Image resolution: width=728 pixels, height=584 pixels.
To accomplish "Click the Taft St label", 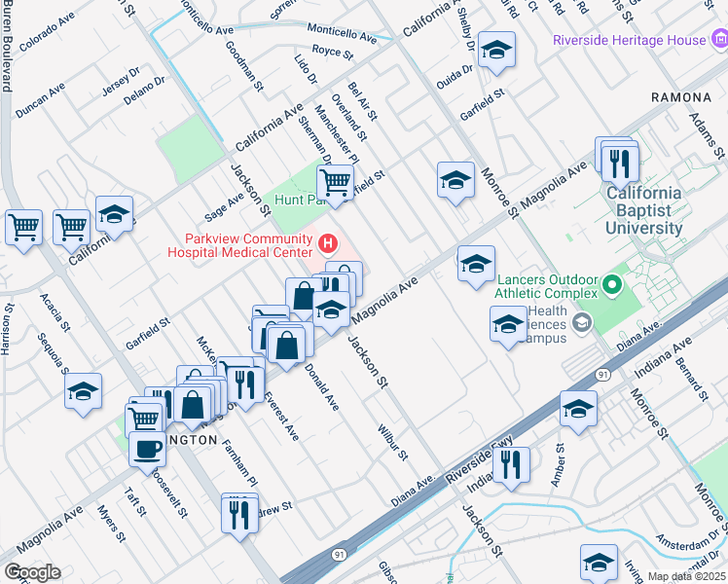I will point(135,502).
